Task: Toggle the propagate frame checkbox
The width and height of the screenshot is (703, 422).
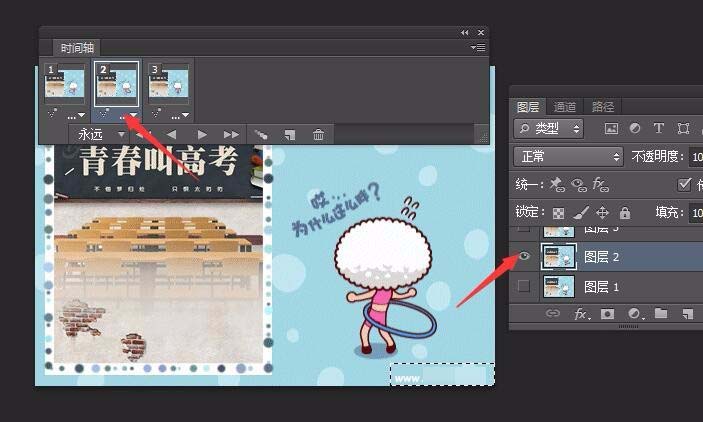Action: [684, 184]
